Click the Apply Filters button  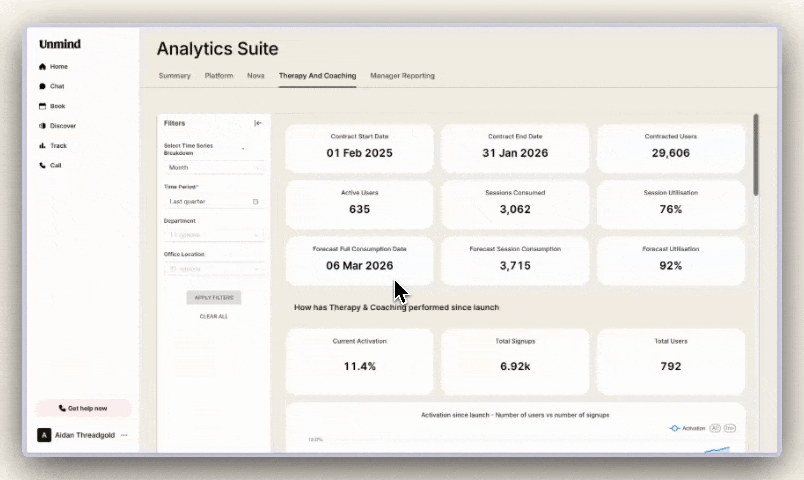pos(213,298)
